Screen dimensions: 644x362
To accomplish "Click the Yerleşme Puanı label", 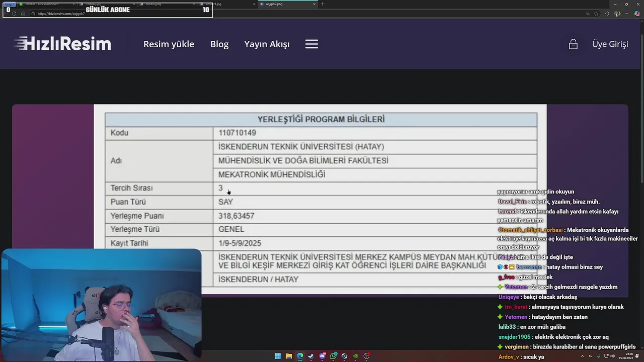I will click(x=137, y=216).
